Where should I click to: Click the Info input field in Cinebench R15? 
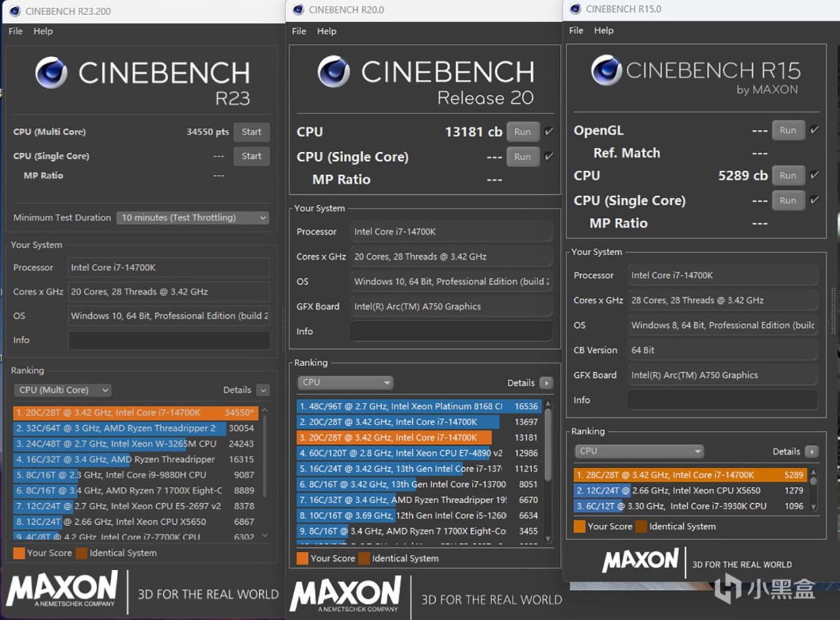point(723,400)
